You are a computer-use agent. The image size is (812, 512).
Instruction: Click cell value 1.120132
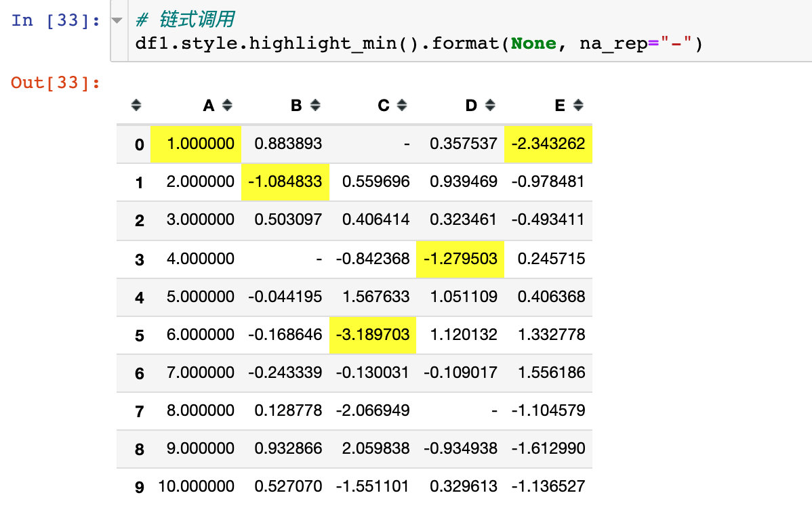click(x=464, y=335)
